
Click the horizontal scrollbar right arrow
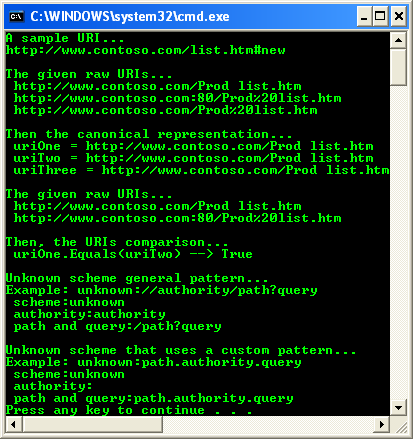[382, 424]
